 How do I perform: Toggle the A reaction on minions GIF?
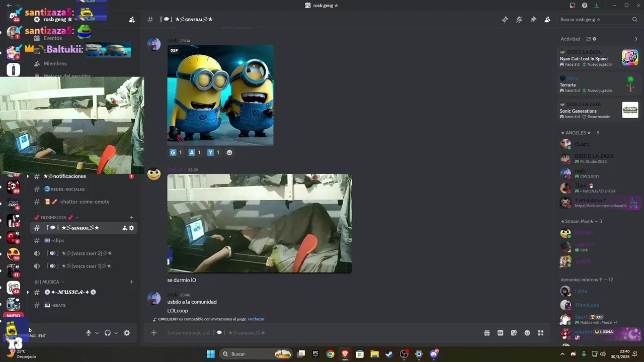click(x=195, y=152)
